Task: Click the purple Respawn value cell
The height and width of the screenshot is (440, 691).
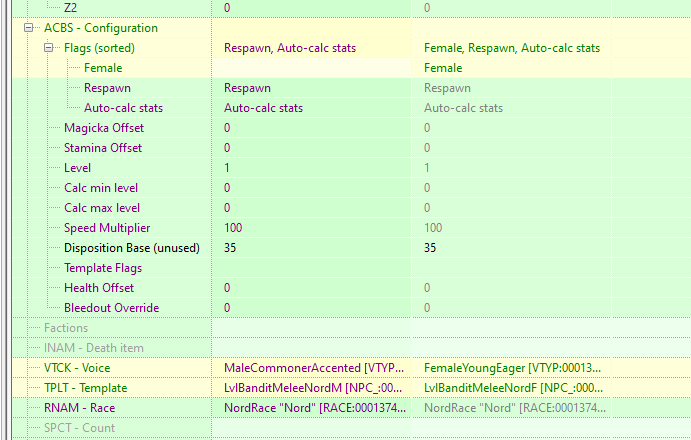Action: tap(247, 88)
